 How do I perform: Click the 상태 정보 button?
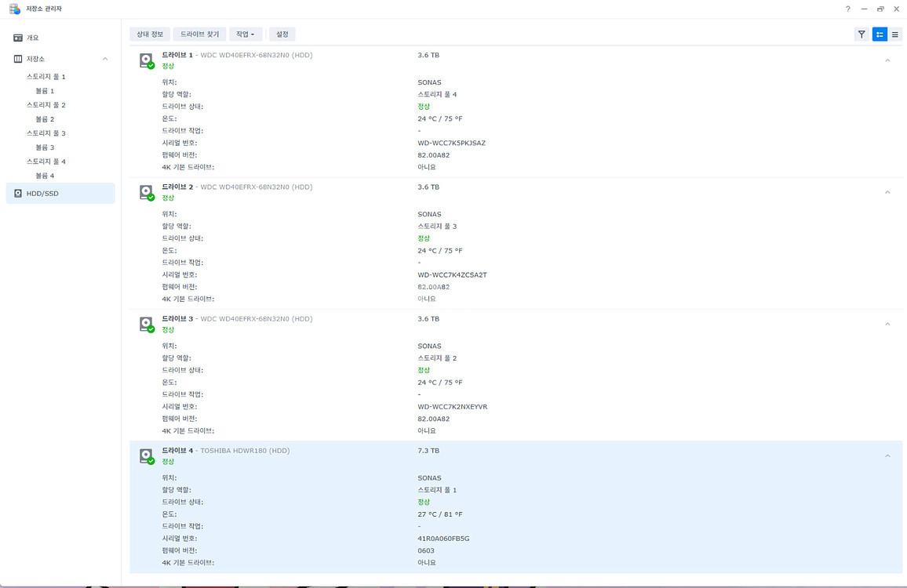(150, 34)
